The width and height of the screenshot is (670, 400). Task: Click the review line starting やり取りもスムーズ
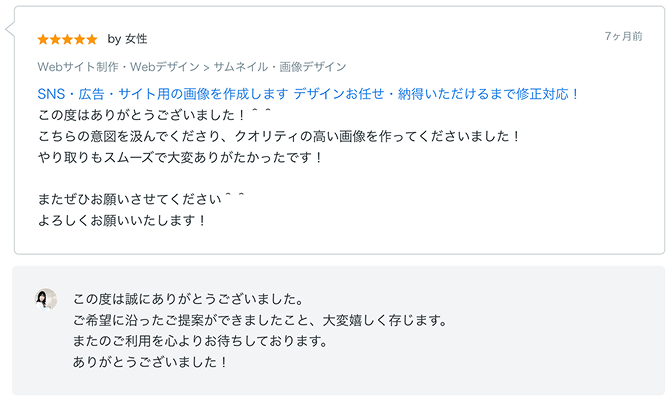coord(180,157)
